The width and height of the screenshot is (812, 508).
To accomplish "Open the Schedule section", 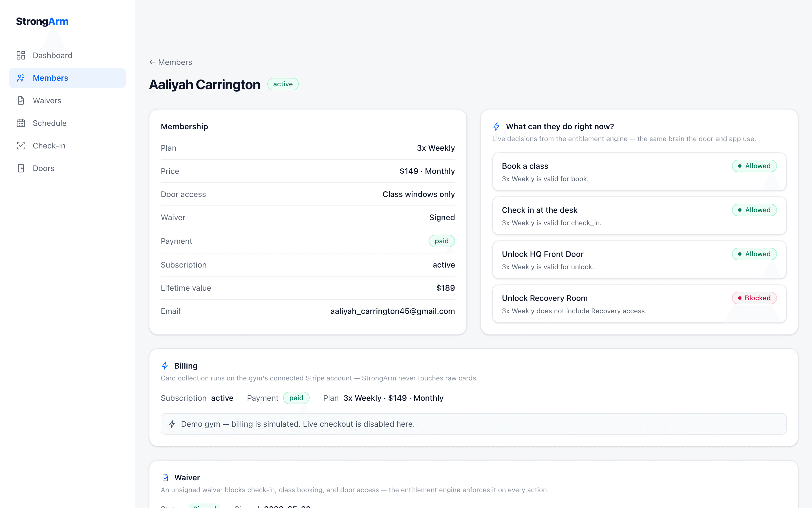I will point(67,123).
